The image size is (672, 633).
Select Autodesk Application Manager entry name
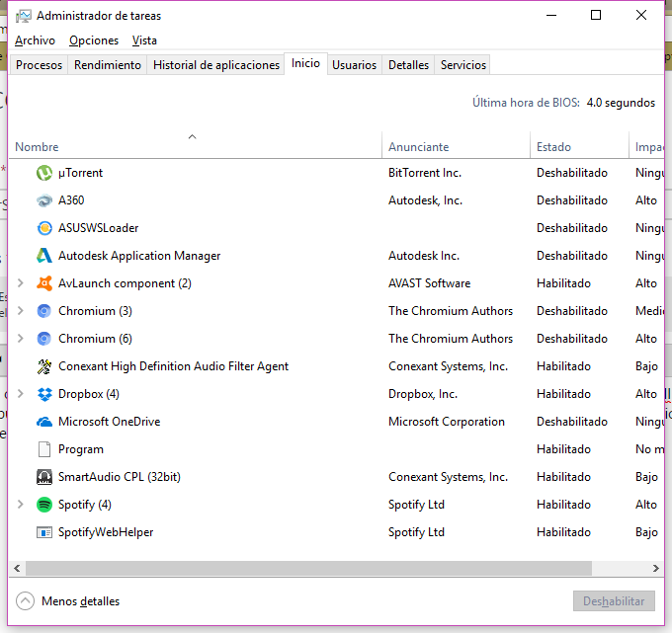tap(139, 256)
